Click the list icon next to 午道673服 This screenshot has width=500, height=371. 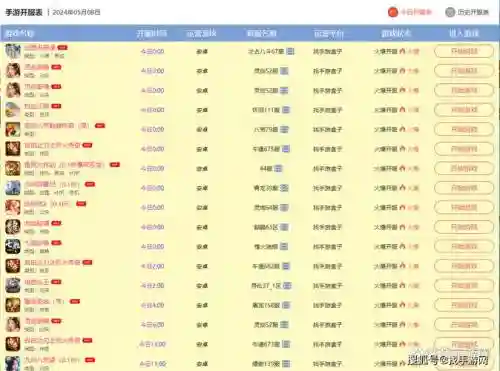pyautogui.click(x=286, y=344)
